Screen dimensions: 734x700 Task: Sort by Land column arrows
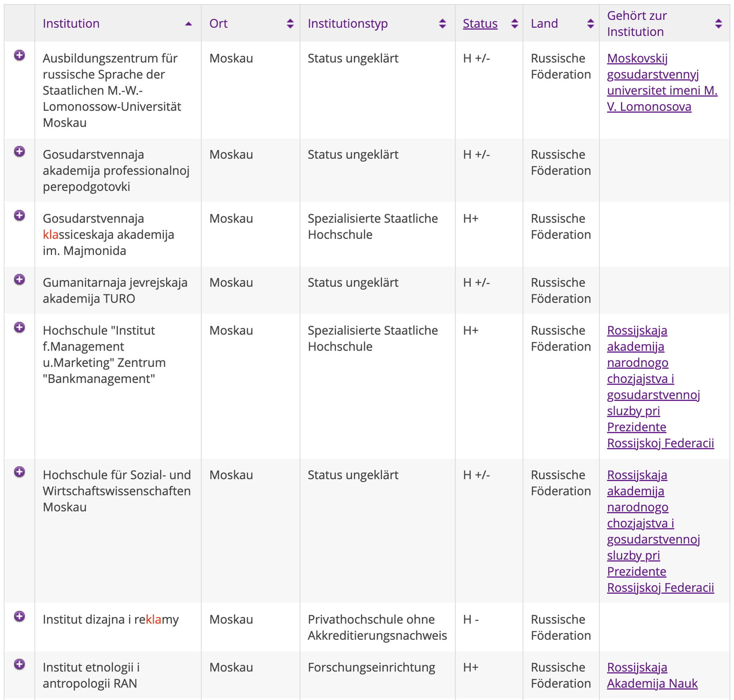590,24
